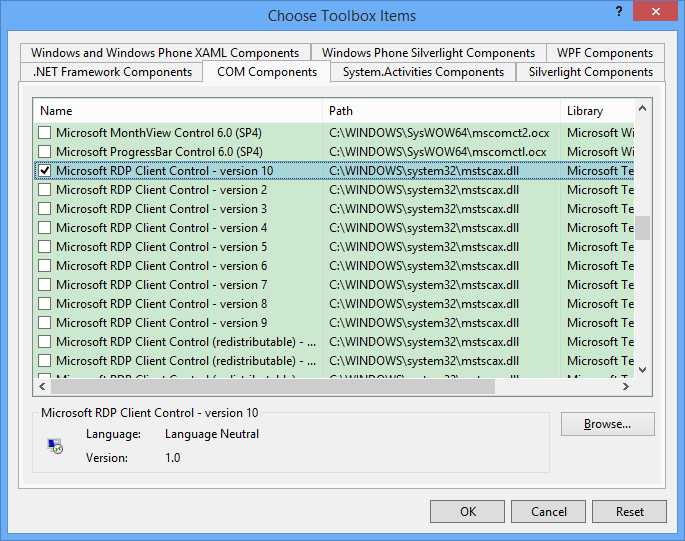Click the horizontal scrollbar thumb
Screen dimensions: 685x541
pos(273,387)
